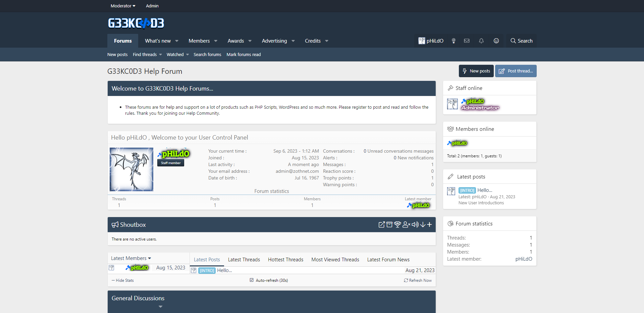Click the shoutbox trophy icon
Screen dimensions: 644x313
397,225
